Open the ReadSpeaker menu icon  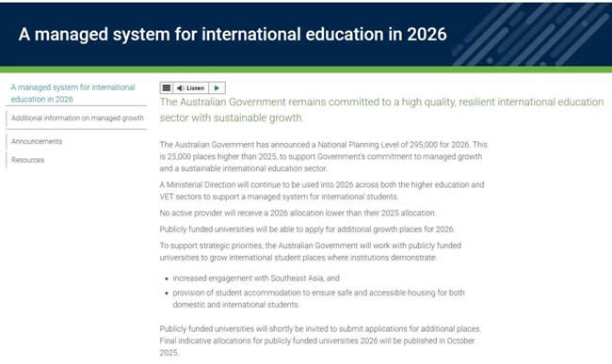pyautogui.click(x=167, y=88)
